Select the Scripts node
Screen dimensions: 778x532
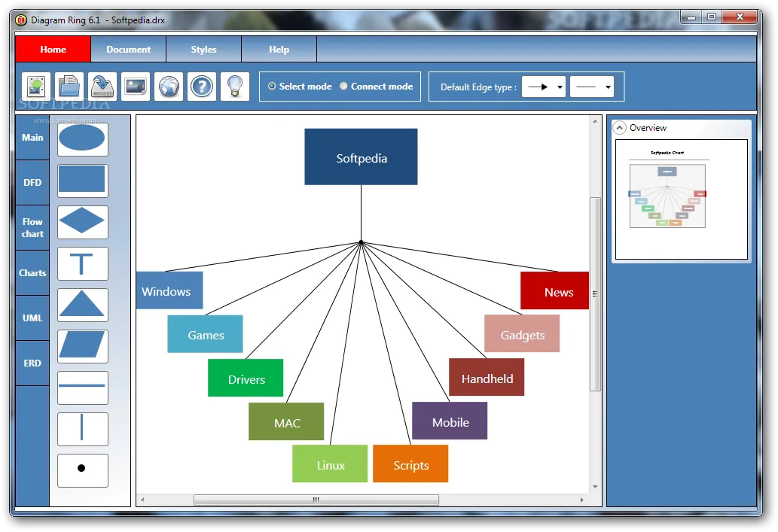pyautogui.click(x=410, y=464)
